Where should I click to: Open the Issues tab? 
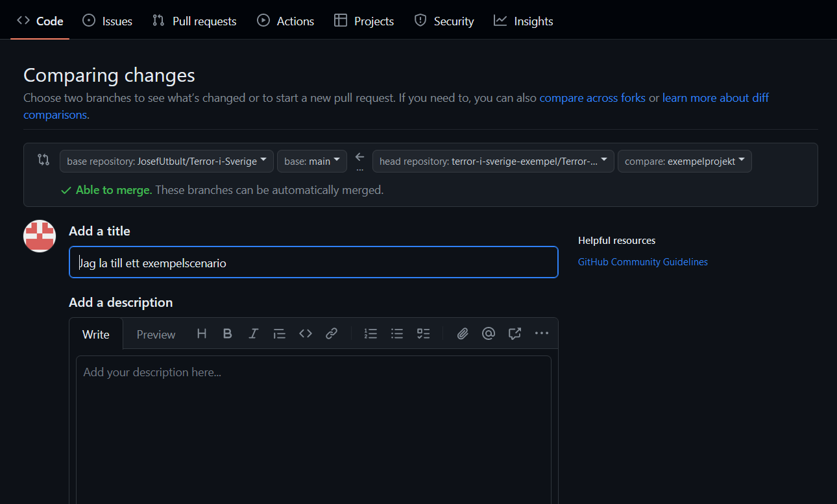tap(108, 21)
